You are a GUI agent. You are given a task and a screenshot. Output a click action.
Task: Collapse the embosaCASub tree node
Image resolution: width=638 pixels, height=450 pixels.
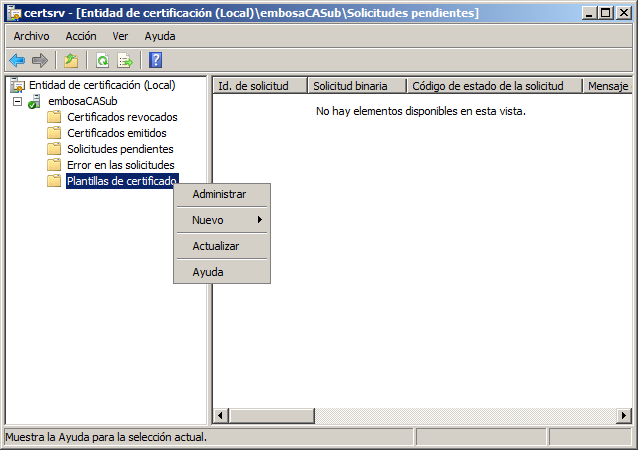tap(17, 101)
